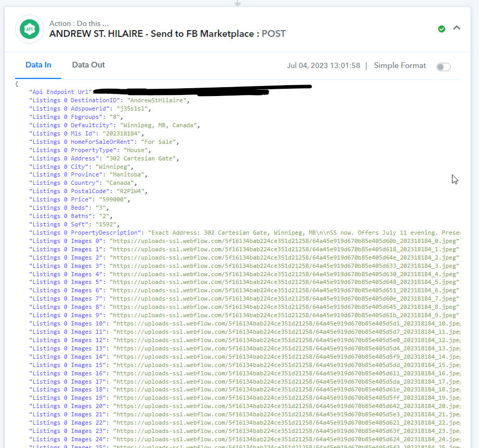Click the DestinationID value AndrewStHilaire
Screen dimensions: 479x448
pos(157,100)
